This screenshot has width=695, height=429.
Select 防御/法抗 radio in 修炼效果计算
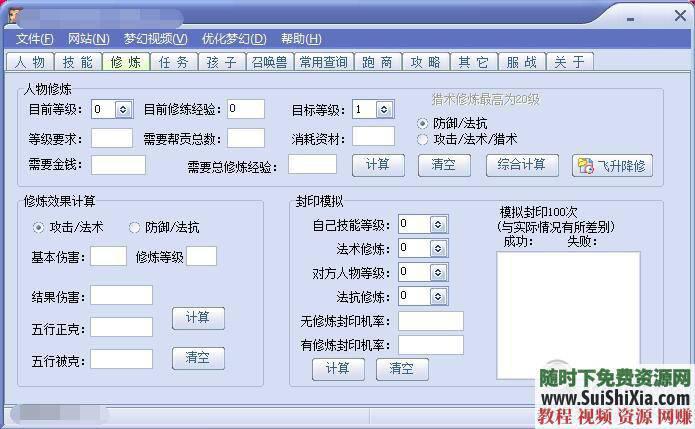(135, 228)
